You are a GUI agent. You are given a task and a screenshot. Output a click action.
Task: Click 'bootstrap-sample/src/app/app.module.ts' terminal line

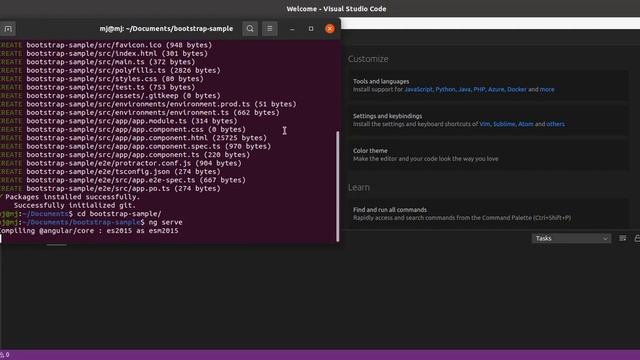[132, 121]
